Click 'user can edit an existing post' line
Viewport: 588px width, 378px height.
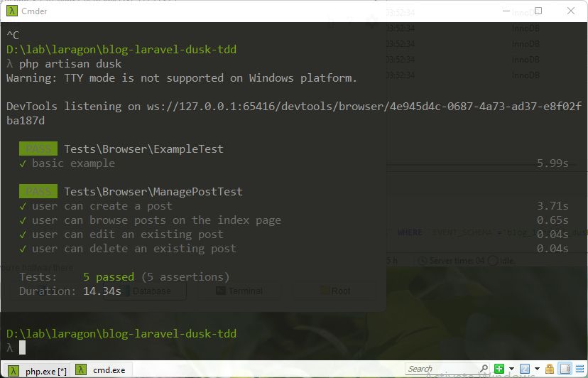click(x=128, y=234)
